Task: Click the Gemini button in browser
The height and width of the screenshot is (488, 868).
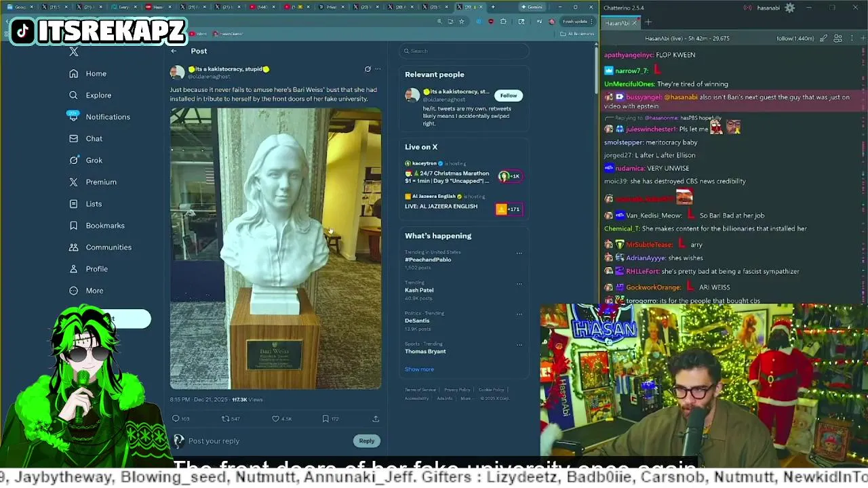Action: (x=532, y=7)
